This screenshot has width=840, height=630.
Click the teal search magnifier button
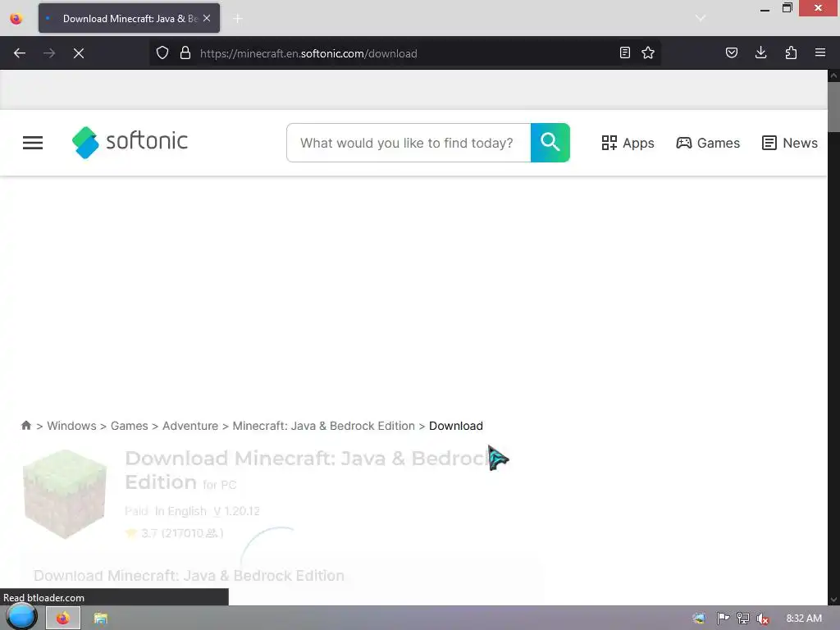(550, 143)
